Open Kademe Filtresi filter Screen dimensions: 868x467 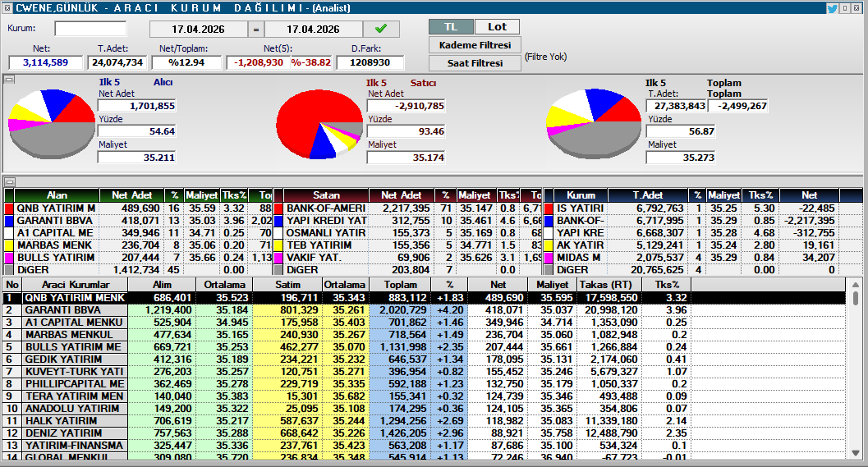click(x=475, y=45)
